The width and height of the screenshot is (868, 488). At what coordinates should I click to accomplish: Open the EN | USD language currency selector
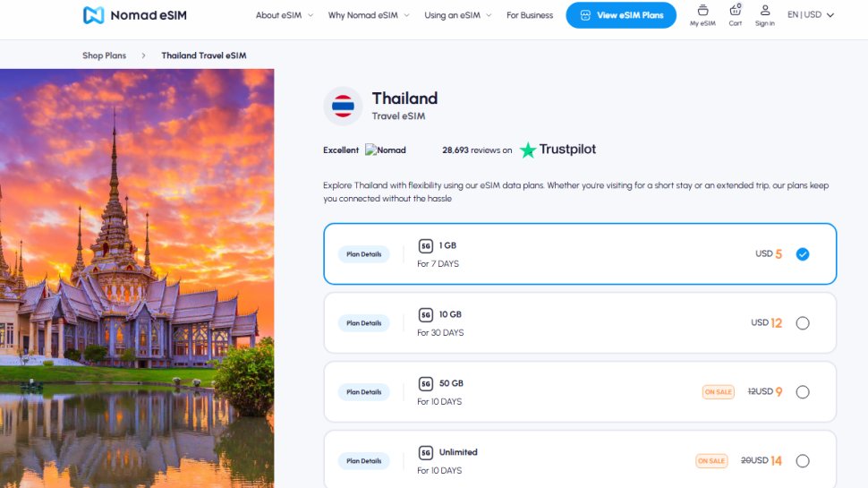point(810,15)
